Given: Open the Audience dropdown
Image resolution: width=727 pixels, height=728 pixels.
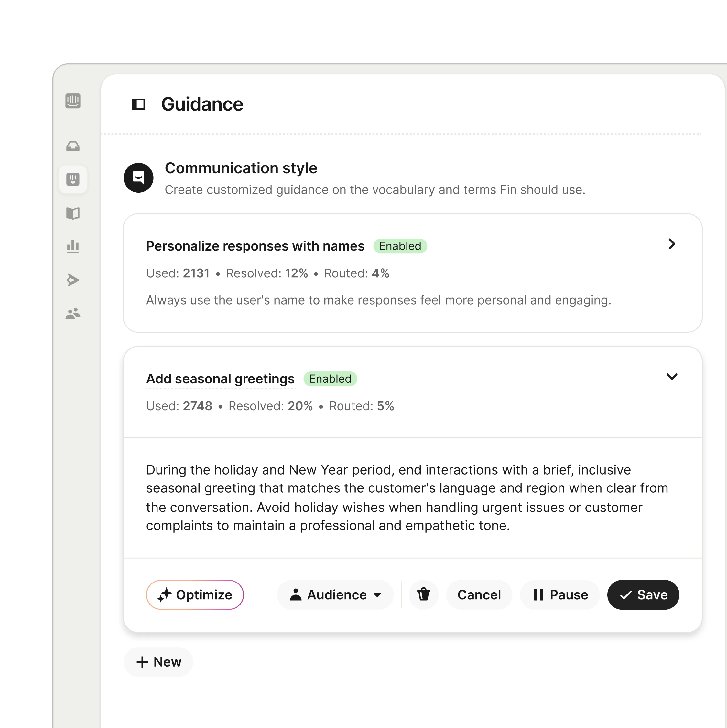Looking at the screenshot, I should coord(335,594).
